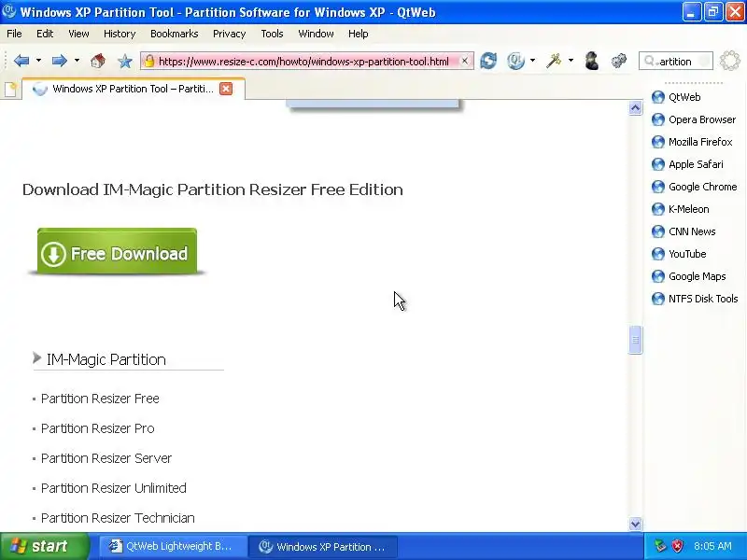Click the magic wand tool icon

click(x=554, y=61)
